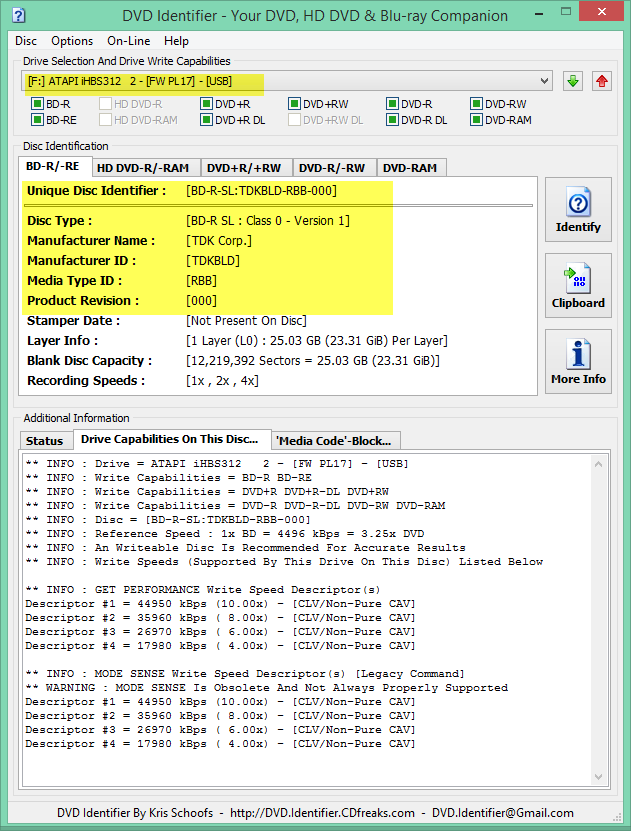This screenshot has width=631, height=831.
Task: Toggle the BD-RE capability checkbox
Action: [x=37, y=120]
